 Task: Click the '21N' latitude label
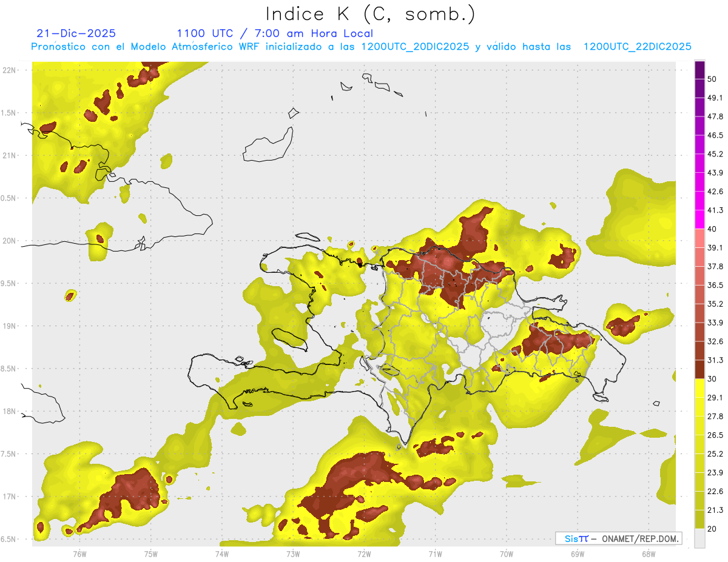pos(10,155)
